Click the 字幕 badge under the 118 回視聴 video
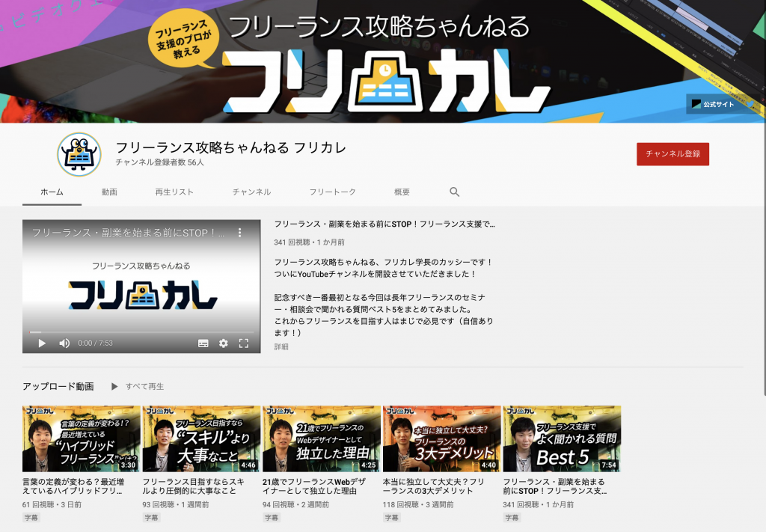Viewport: 766px width, 532px height. pyautogui.click(x=391, y=517)
